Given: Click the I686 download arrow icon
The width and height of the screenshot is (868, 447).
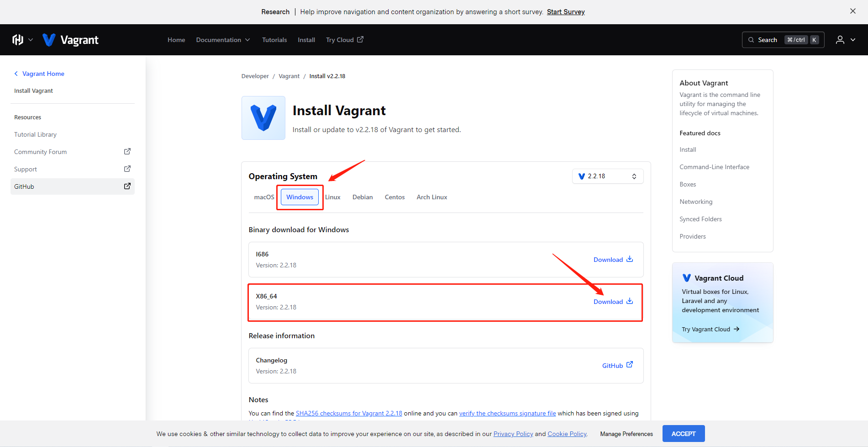Looking at the screenshot, I should [630, 259].
